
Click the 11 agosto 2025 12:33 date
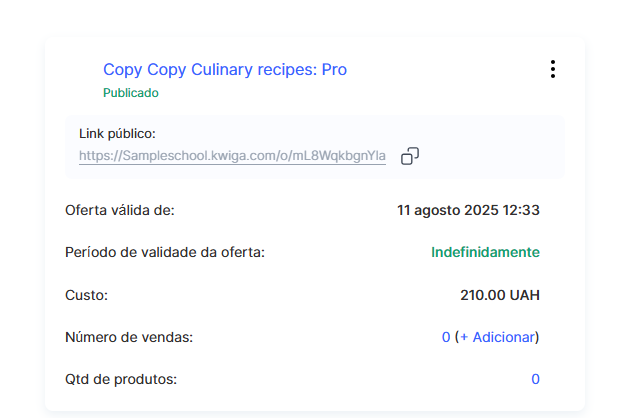468,210
